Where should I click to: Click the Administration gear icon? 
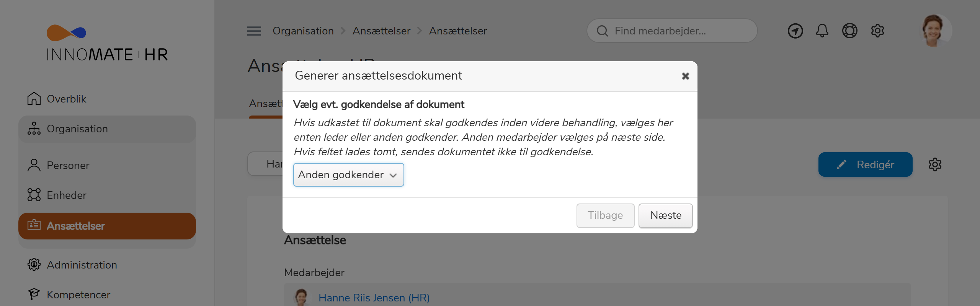pyautogui.click(x=34, y=265)
